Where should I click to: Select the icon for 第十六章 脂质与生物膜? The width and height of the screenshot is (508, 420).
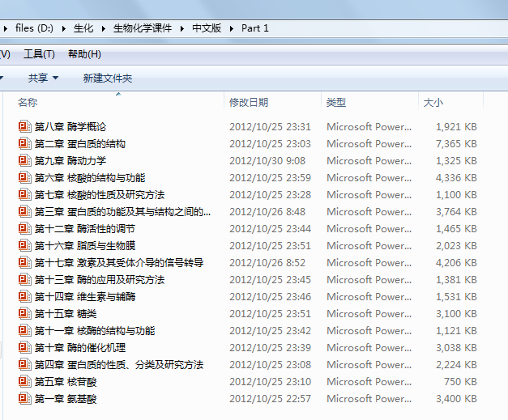24,246
